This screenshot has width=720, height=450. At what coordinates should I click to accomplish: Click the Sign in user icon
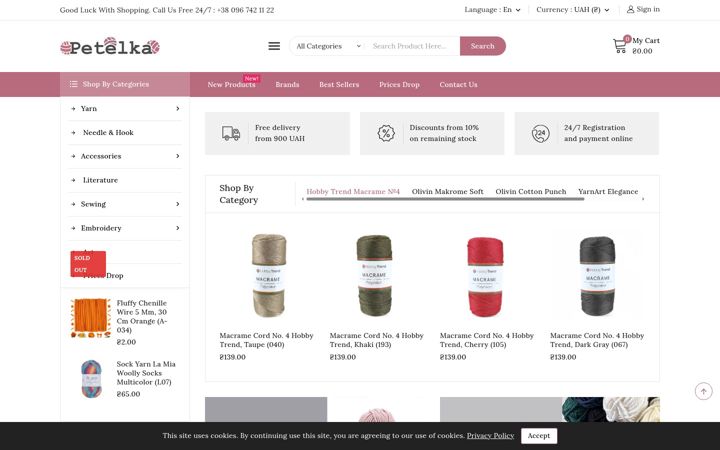click(x=630, y=9)
